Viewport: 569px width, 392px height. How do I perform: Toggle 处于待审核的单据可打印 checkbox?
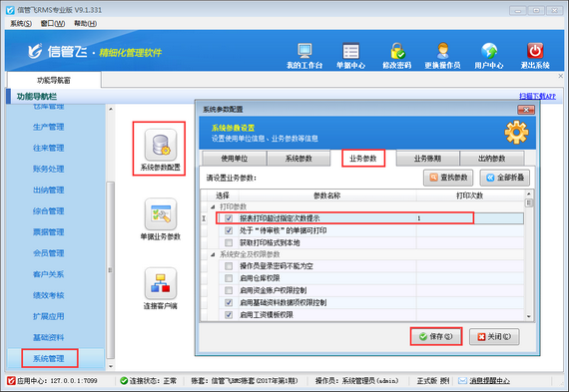click(229, 230)
